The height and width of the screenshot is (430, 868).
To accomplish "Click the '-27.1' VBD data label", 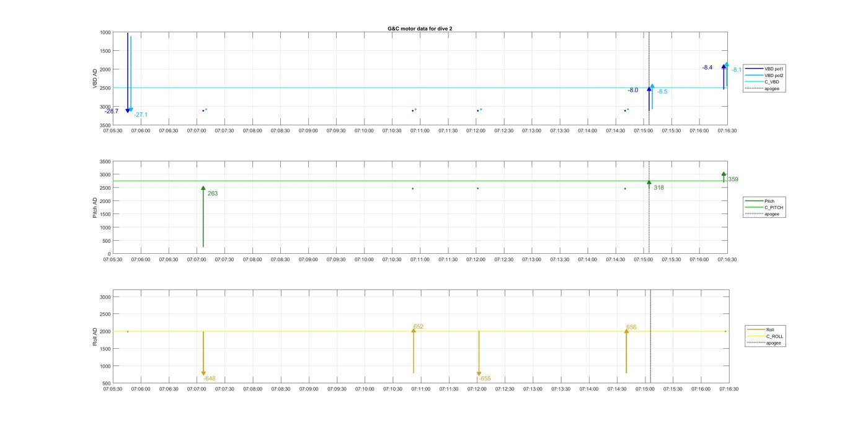I will point(141,115).
